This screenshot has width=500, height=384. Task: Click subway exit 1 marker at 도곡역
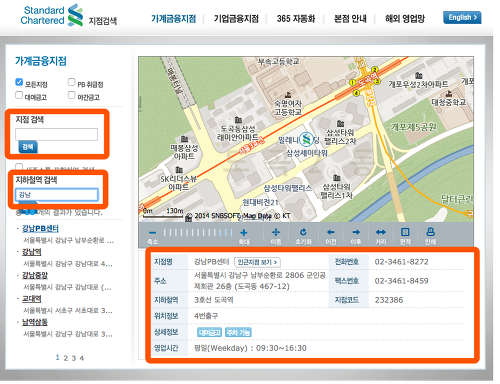(352, 82)
